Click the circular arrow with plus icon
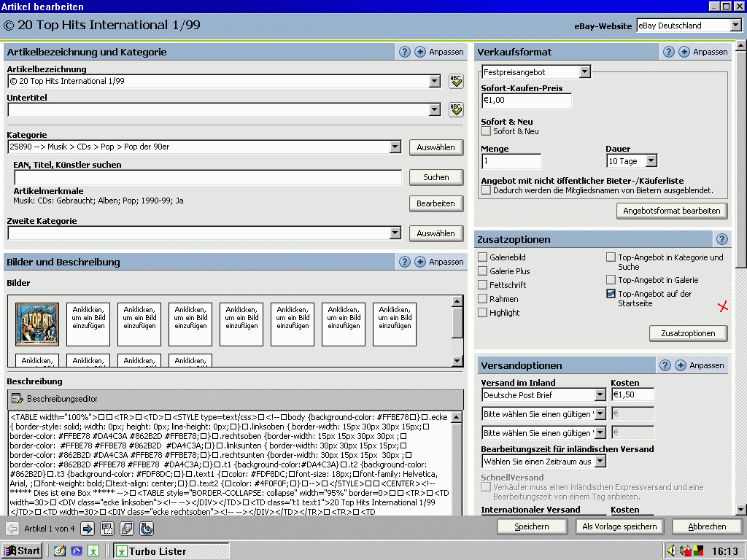This screenshot has width=747, height=560. [146, 528]
